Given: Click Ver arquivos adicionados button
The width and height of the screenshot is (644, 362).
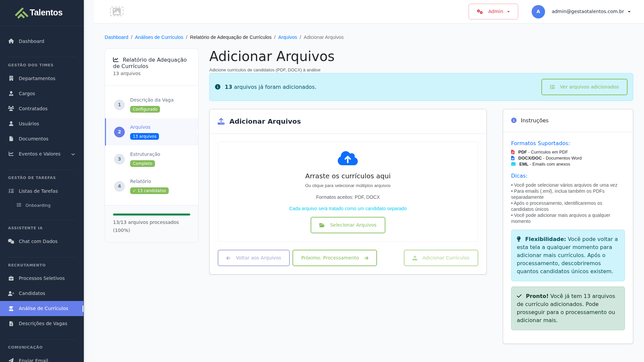Looking at the screenshot, I should click(584, 87).
